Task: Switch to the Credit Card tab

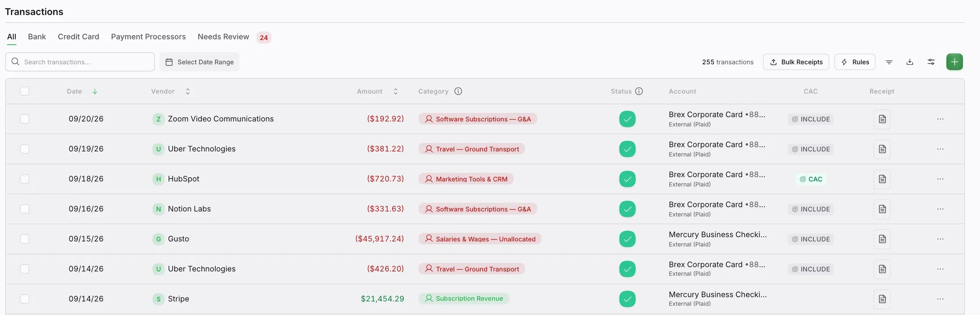Action: (x=78, y=37)
